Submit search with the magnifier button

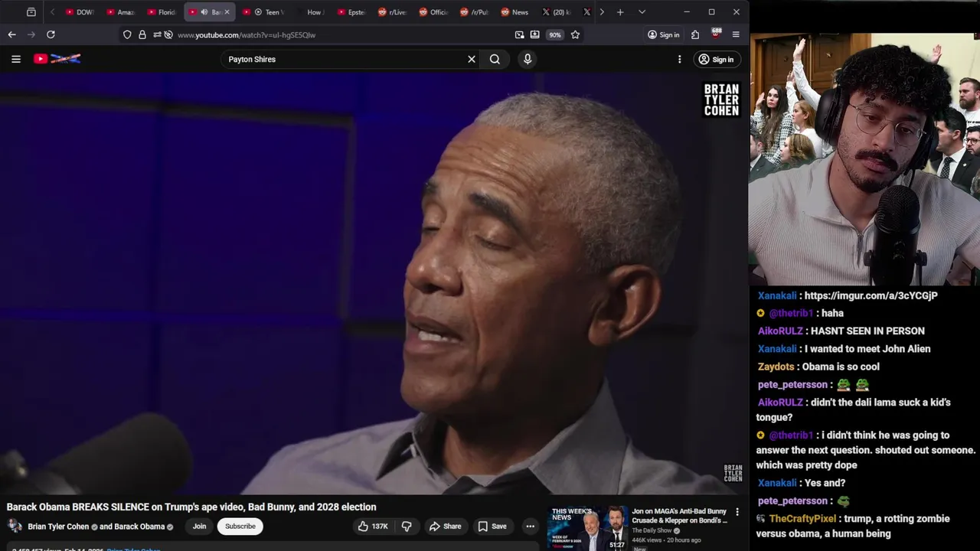coord(495,59)
